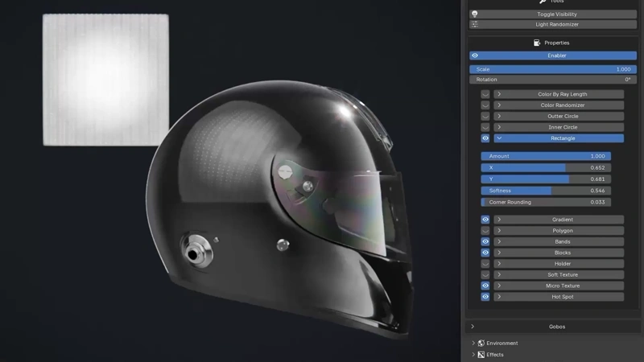This screenshot has height=362, width=644.
Task: Enable Inner Circle visibility toggle
Action: click(485, 128)
